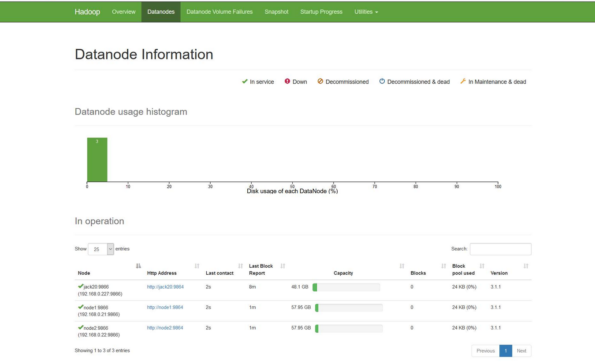Viewport: 595px width, 364px height.
Task: Click node2 row's 3.1.1 version cell
Action: pyautogui.click(x=495, y=328)
